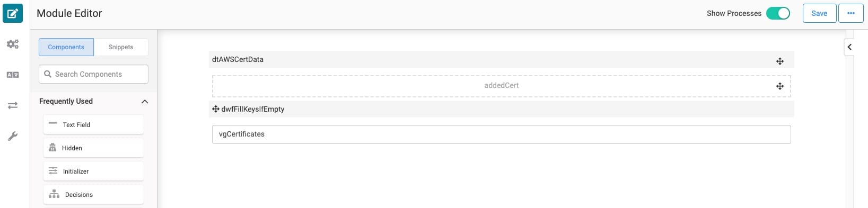Viewport: 868px width, 208px height.
Task: Open the Module Editor pencil icon
Action: coord(13,13)
